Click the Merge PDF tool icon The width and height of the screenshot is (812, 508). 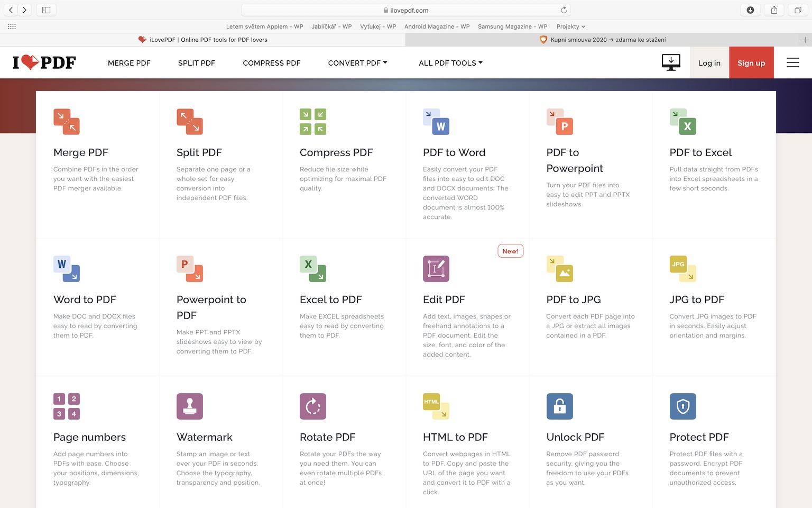coord(67,122)
